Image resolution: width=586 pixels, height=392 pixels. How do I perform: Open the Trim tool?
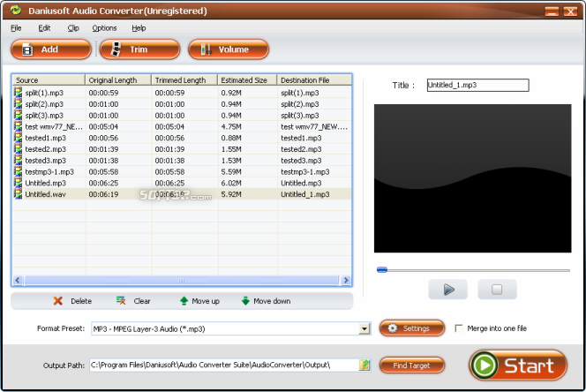139,49
